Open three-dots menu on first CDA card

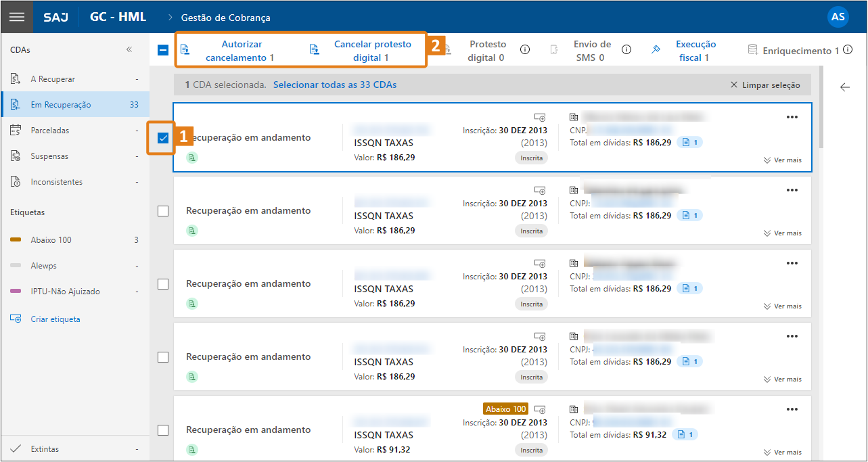point(792,117)
